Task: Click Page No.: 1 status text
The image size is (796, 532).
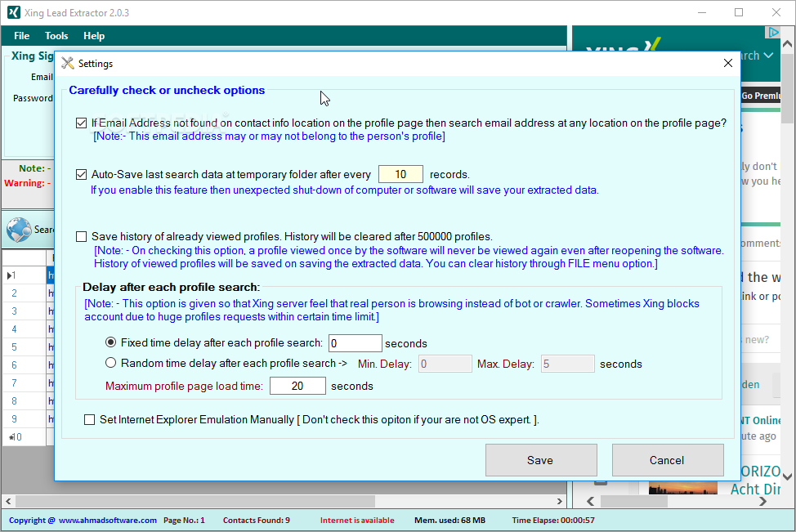Action: pos(184,521)
